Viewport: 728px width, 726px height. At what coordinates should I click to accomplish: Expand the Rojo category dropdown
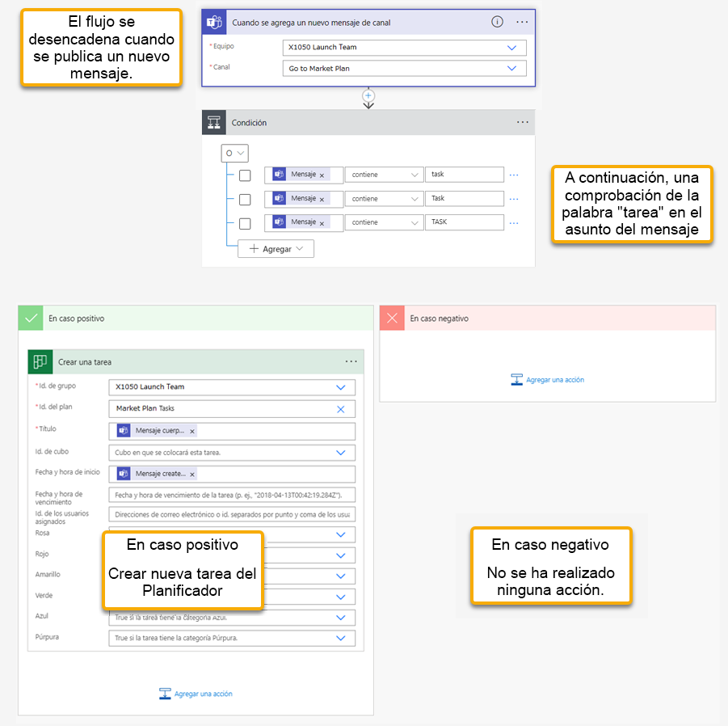coord(340,555)
